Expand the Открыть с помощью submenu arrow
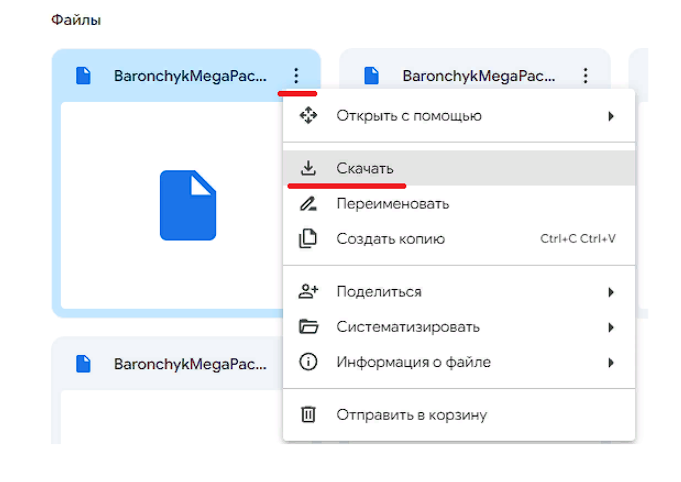Viewport: 681px width, 482px height. pyautogui.click(x=611, y=116)
